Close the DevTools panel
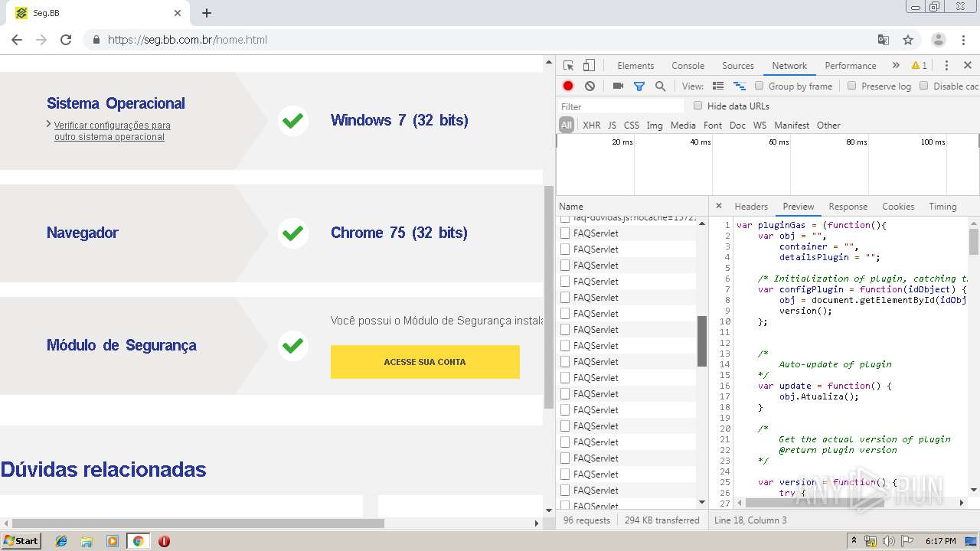This screenshot has width=980, height=551. coord(968,66)
